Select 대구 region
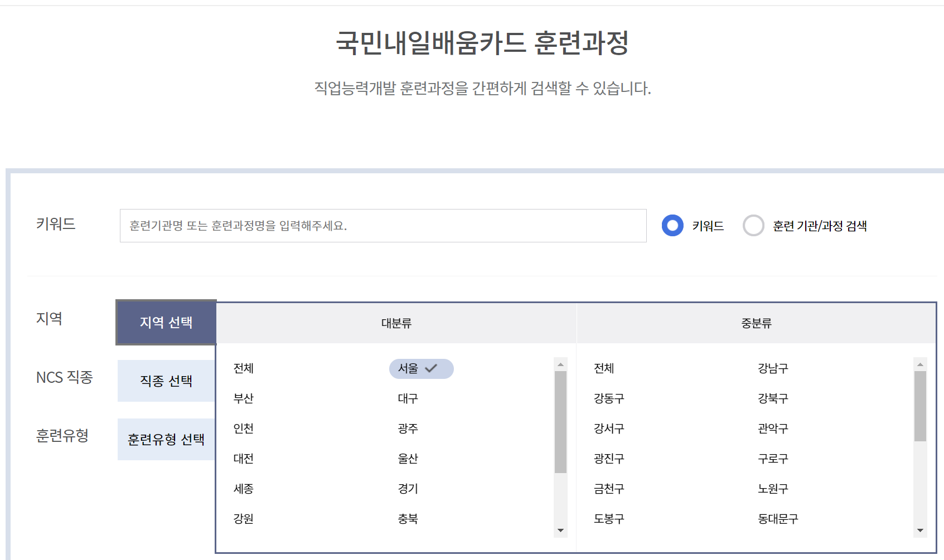944x560 pixels. click(x=408, y=398)
